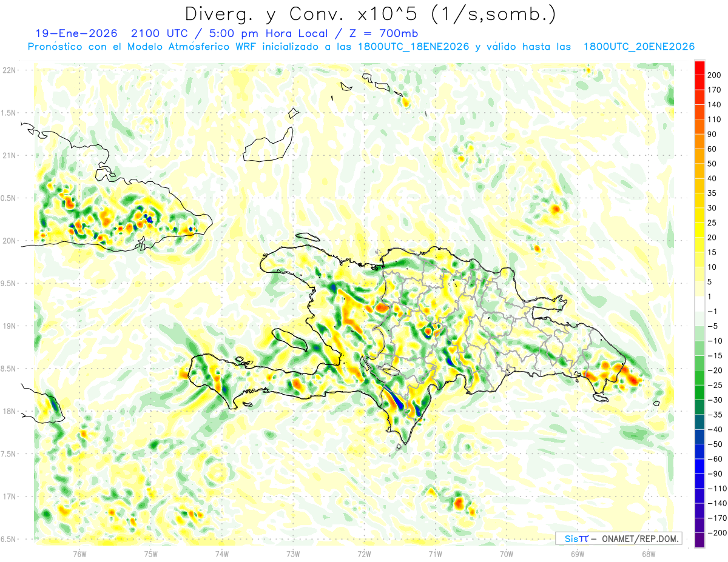Click the red top segment of color bar
This screenshot has height=562, width=728.
pyautogui.click(x=699, y=67)
